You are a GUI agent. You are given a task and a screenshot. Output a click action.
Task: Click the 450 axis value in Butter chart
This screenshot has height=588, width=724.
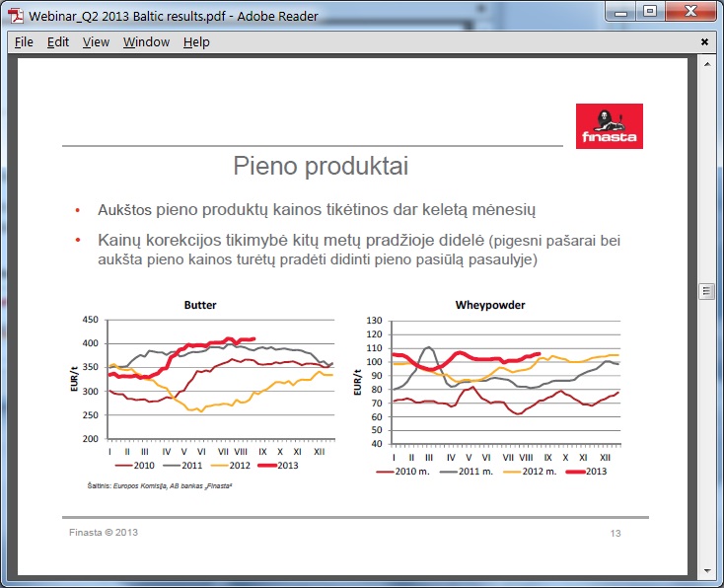(x=90, y=320)
